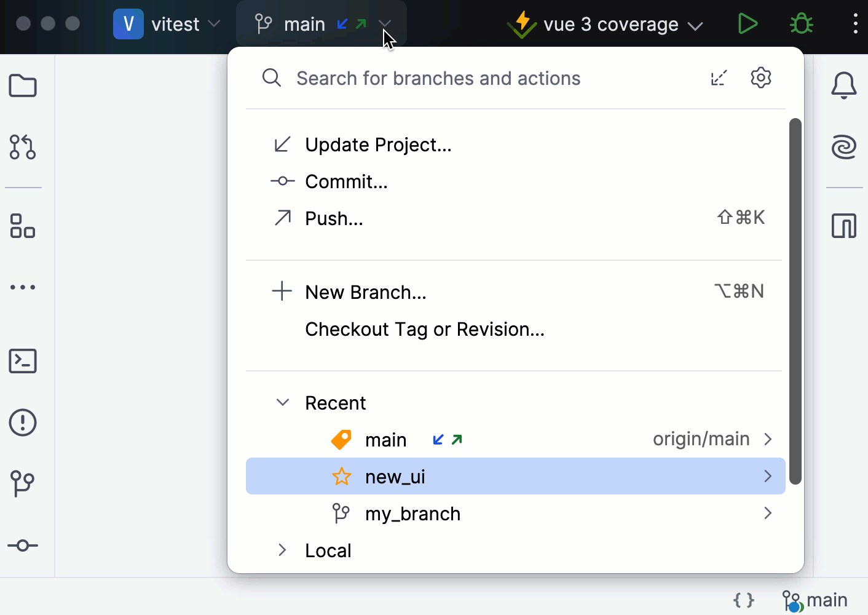Show notifications via the bell icon
This screenshot has width=868, height=615.
point(844,85)
